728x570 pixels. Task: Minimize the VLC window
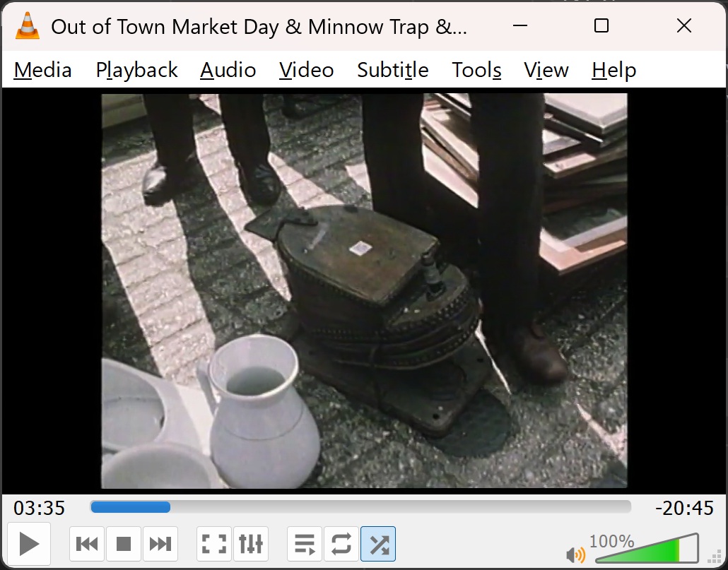tap(520, 25)
